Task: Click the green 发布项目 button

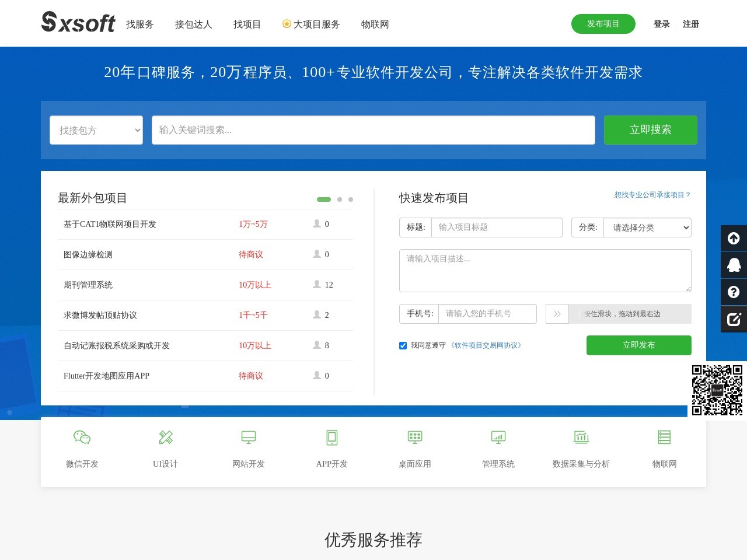Action: pos(603,24)
